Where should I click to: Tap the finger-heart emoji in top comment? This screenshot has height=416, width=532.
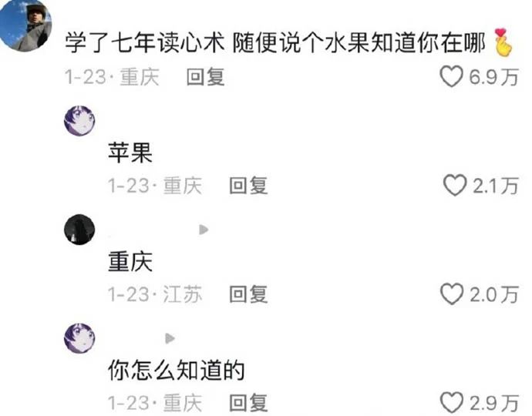tap(503, 42)
